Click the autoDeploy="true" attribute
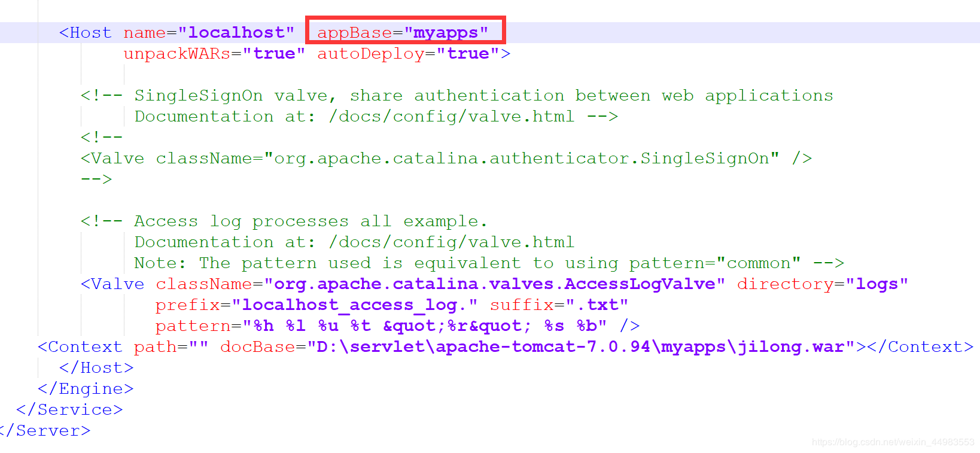This screenshot has width=980, height=453. tap(409, 54)
